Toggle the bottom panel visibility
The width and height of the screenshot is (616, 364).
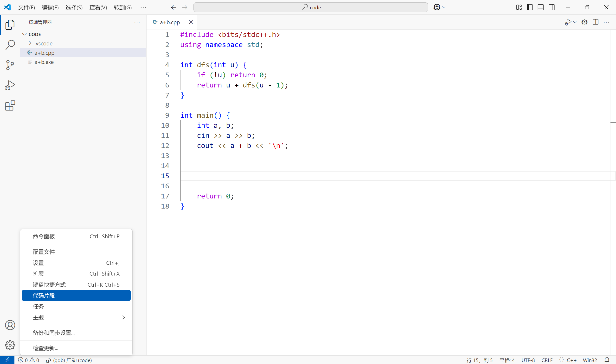pyautogui.click(x=541, y=7)
